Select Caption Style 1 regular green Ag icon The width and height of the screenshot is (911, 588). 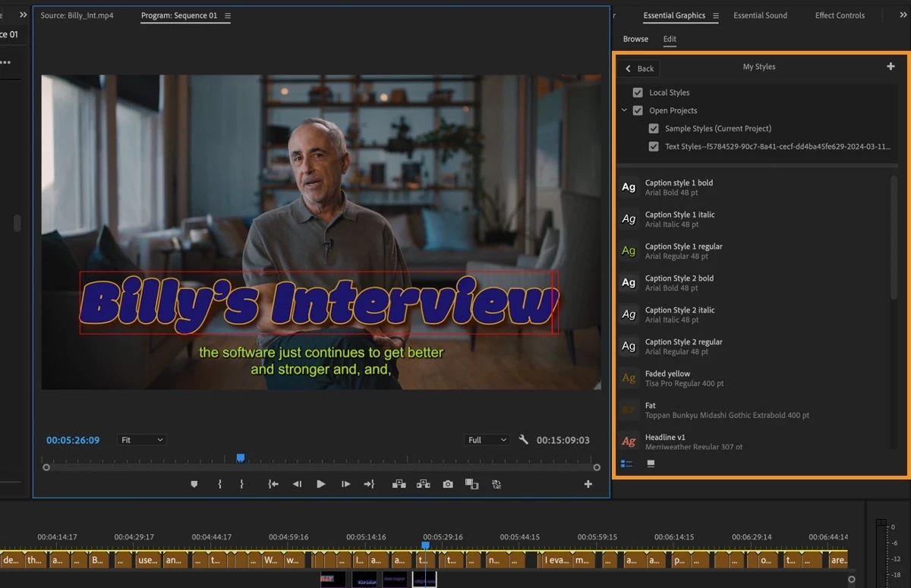629,251
